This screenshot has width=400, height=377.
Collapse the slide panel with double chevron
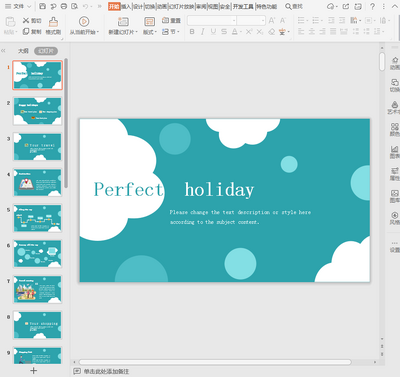3,51
